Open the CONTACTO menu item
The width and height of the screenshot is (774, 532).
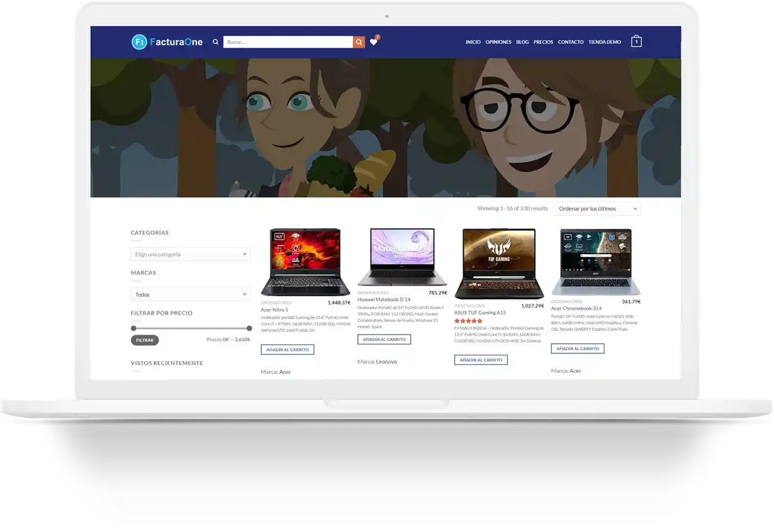571,42
